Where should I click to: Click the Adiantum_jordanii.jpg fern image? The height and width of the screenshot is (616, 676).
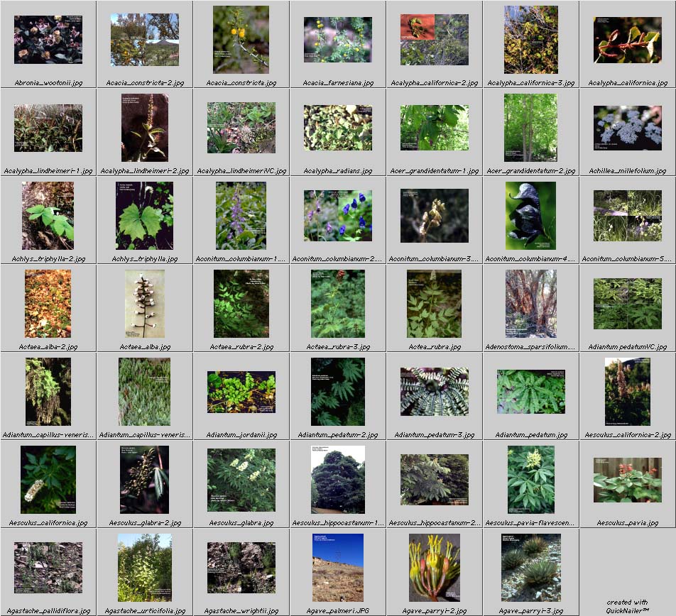(241, 392)
